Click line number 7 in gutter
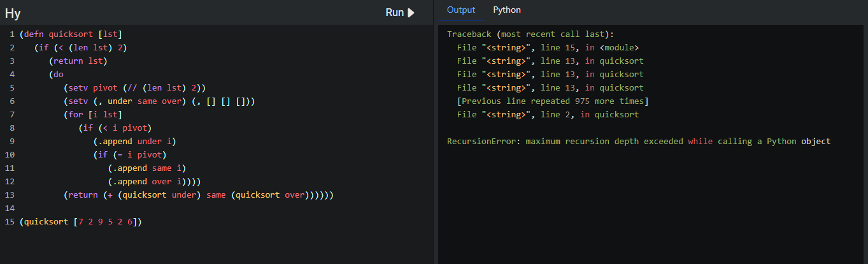 tap(11, 115)
